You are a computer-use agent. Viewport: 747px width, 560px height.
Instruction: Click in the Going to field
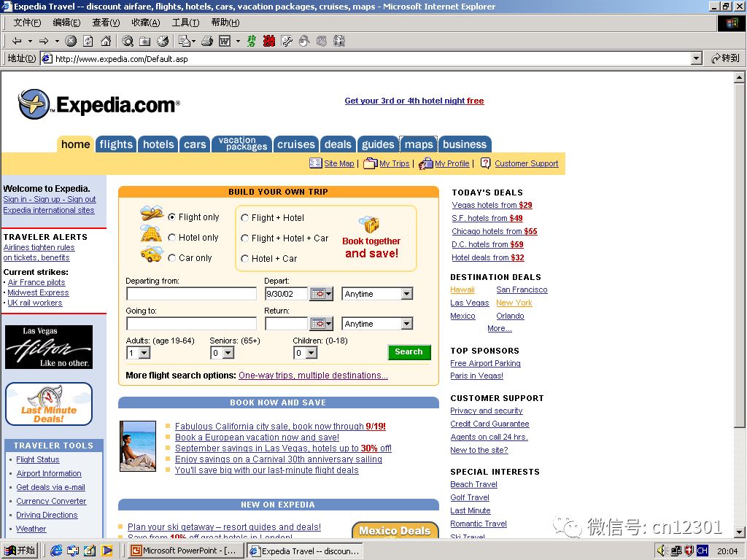[191, 324]
